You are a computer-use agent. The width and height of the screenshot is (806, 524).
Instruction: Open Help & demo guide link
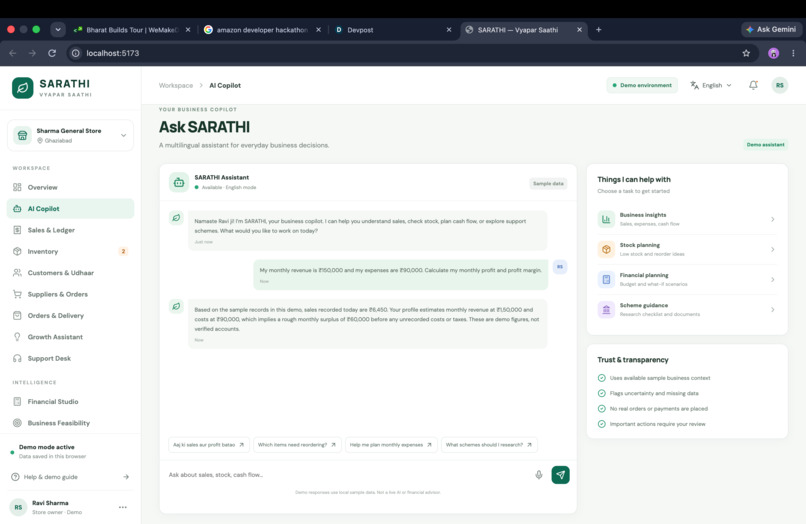tap(70, 477)
